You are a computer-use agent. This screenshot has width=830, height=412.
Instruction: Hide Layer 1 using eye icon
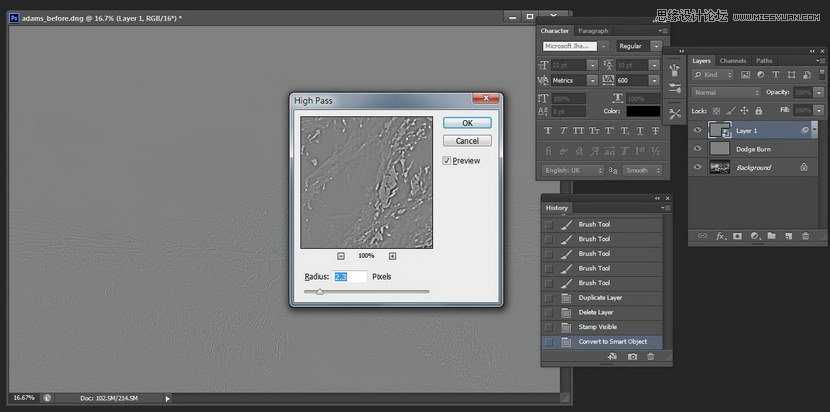click(x=698, y=130)
